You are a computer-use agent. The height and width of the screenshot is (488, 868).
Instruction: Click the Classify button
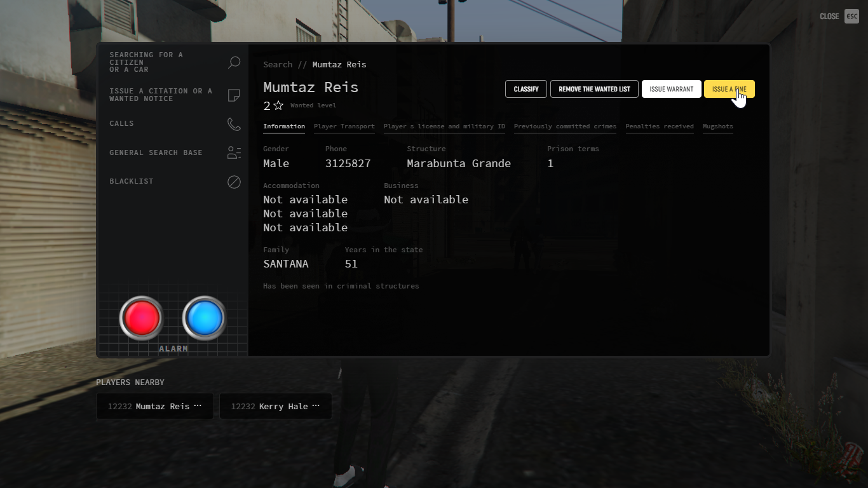pos(526,89)
